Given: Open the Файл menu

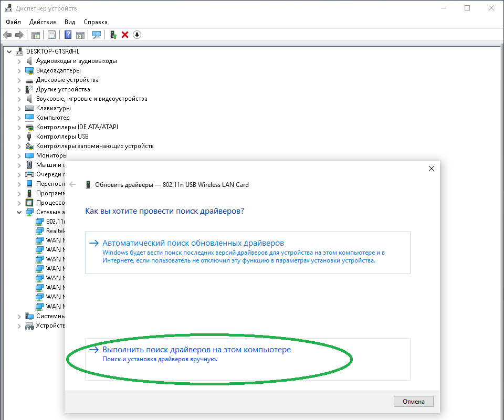Looking at the screenshot, I should [13, 22].
